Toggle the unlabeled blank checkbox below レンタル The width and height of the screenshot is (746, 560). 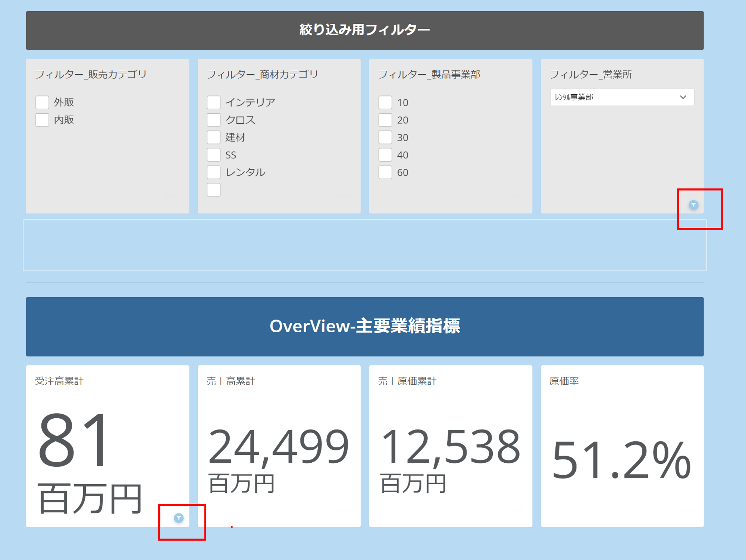click(x=214, y=190)
